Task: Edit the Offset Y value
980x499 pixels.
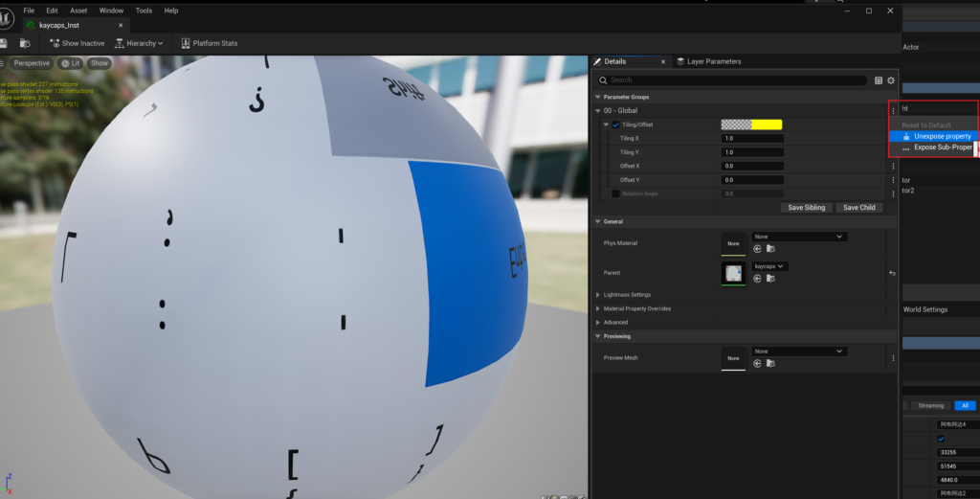Action: (752, 179)
